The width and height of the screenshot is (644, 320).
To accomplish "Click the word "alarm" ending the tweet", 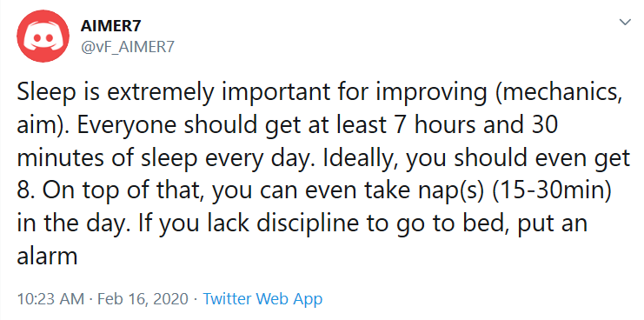I will (x=47, y=255).
